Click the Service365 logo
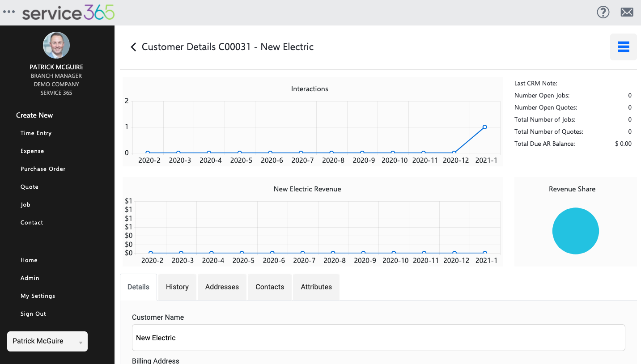This screenshot has width=641, height=364. point(68,13)
